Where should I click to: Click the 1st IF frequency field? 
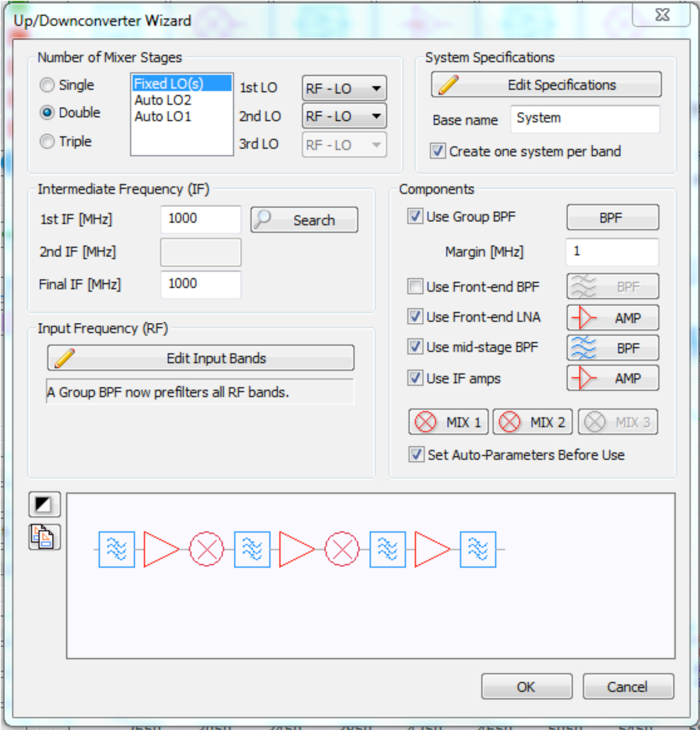(201, 219)
